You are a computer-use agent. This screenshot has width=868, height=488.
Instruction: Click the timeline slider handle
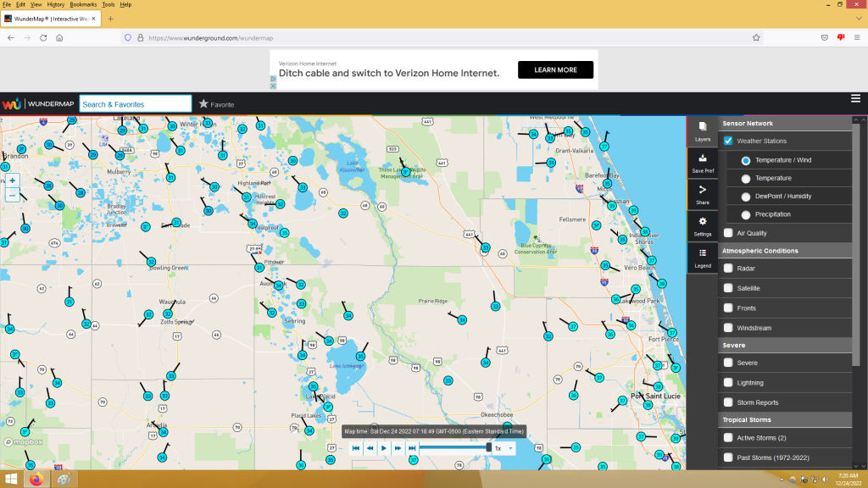click(488, 447)
